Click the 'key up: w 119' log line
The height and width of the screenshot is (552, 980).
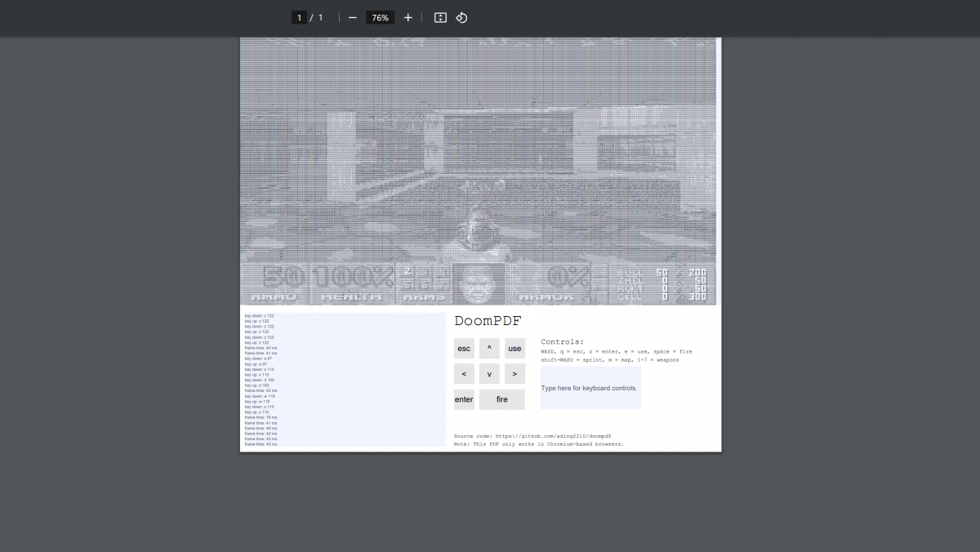pos(258,402)
